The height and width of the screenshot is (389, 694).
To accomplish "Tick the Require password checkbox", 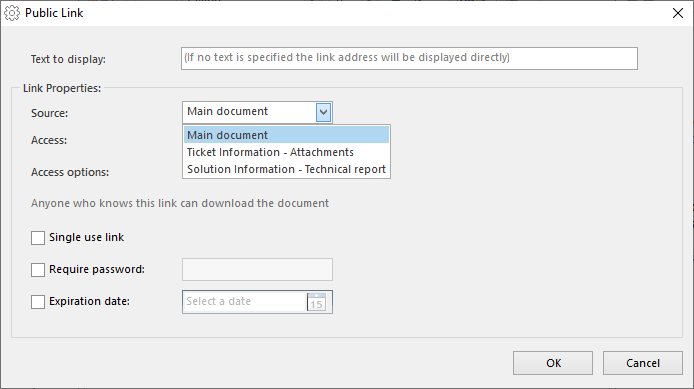I will (x=38, y=270).
